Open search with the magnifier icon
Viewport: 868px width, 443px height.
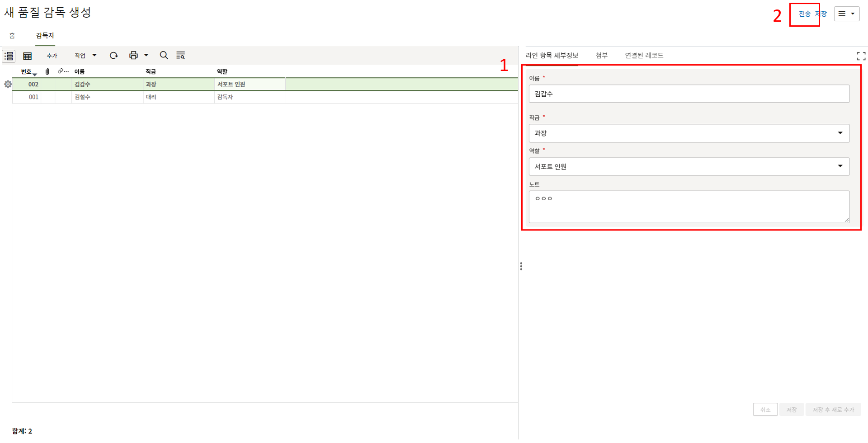[164, 55]
